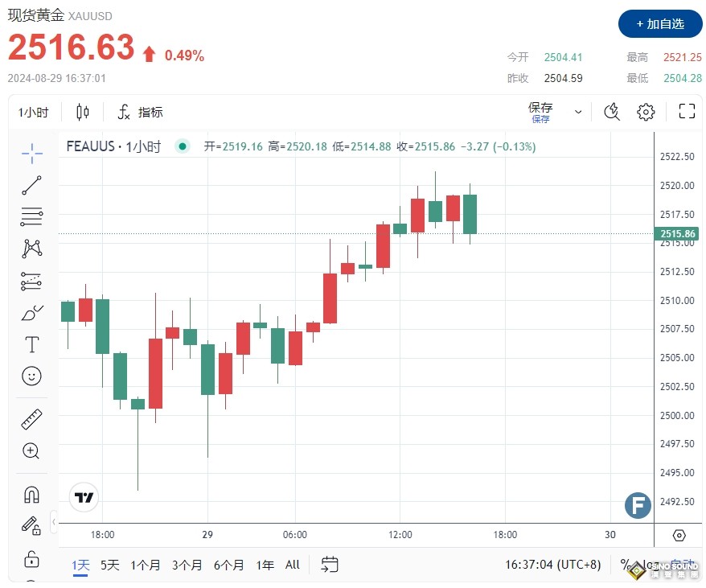The height and width of the screenshot is (588, 706).
Task: Select the brush drawing tool
Action: [x=32, y=313]
